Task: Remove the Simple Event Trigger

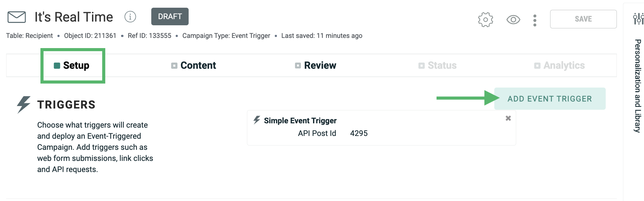Action: [x=508, y=118]
